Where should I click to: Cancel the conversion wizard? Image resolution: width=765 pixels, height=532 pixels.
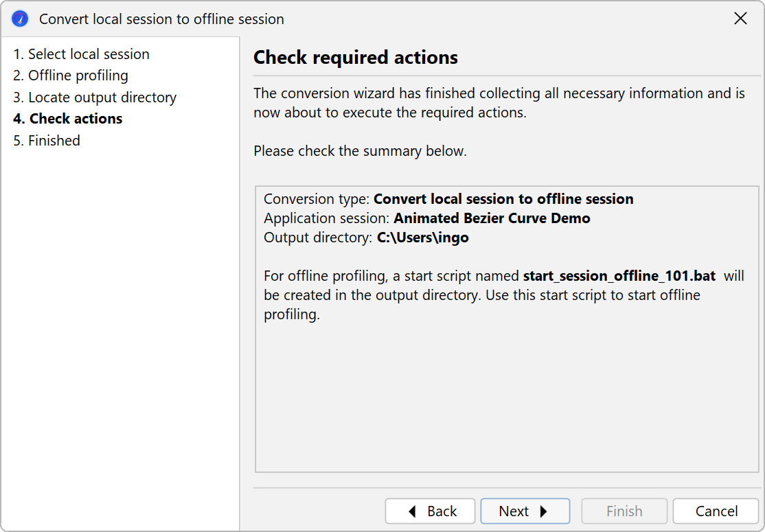[x=716, y=511]
